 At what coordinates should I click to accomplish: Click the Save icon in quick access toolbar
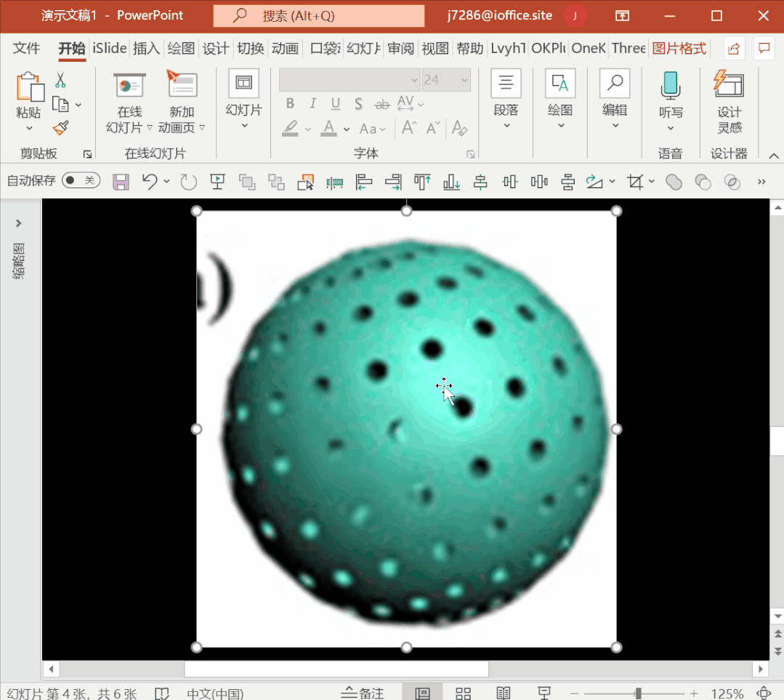(x=121, y=182)
